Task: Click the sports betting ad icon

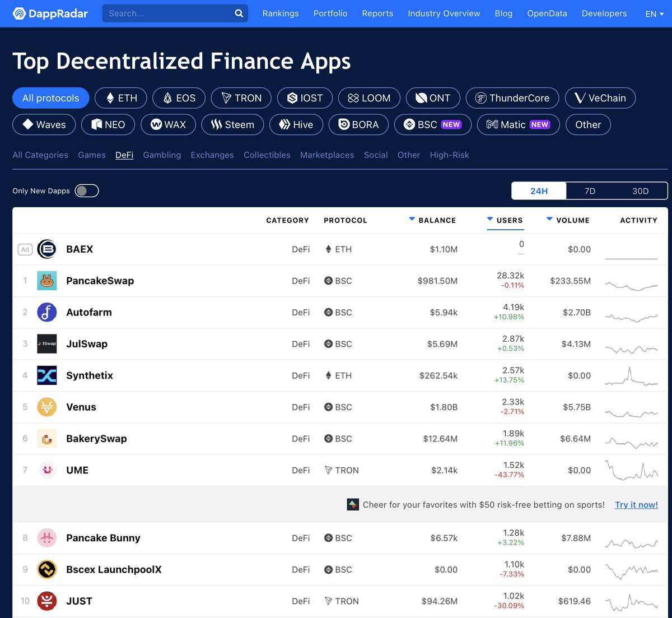Action: 353,505
